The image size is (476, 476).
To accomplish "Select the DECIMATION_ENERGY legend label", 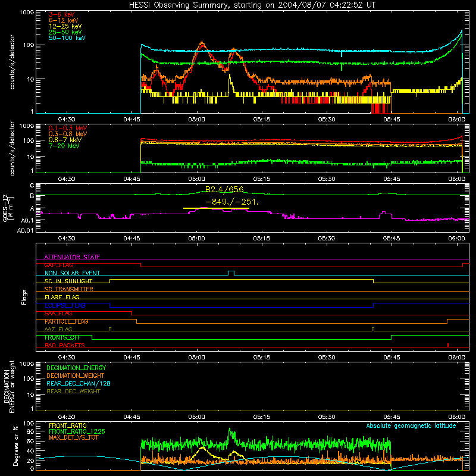I will pos(76,368).
